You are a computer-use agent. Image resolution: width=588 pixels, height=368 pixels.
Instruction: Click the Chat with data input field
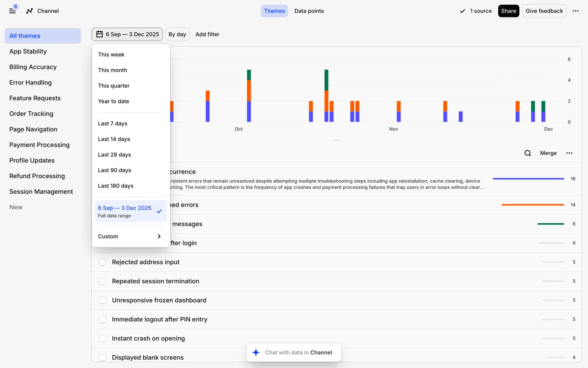[x=298, y=352]
